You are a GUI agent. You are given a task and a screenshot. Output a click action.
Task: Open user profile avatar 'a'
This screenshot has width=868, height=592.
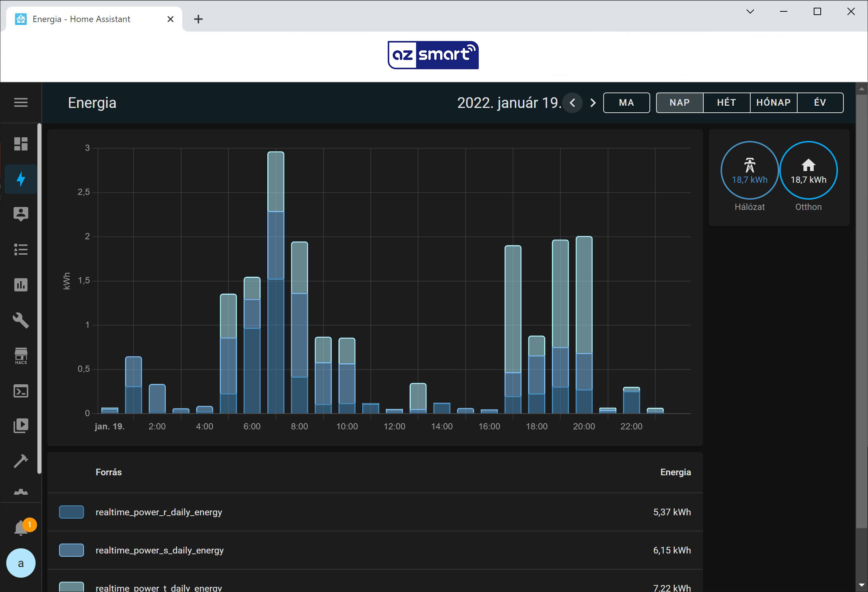pos(21,563)
